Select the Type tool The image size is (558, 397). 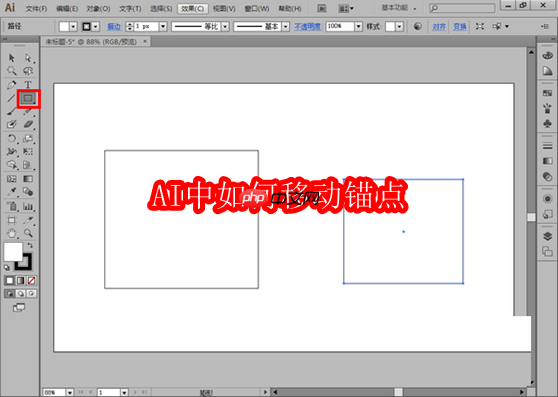pos(28,85)
